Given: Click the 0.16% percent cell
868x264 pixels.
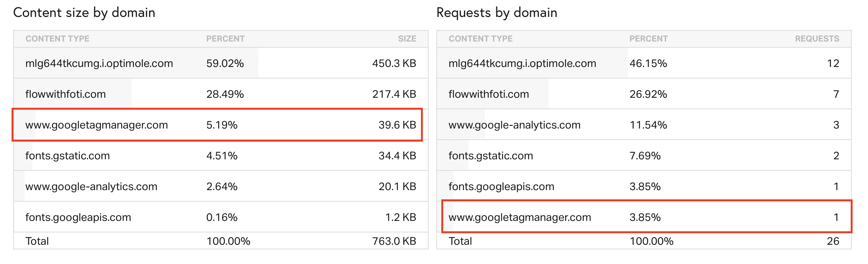Looking at the screenshot, I should (x=222, y=217).
